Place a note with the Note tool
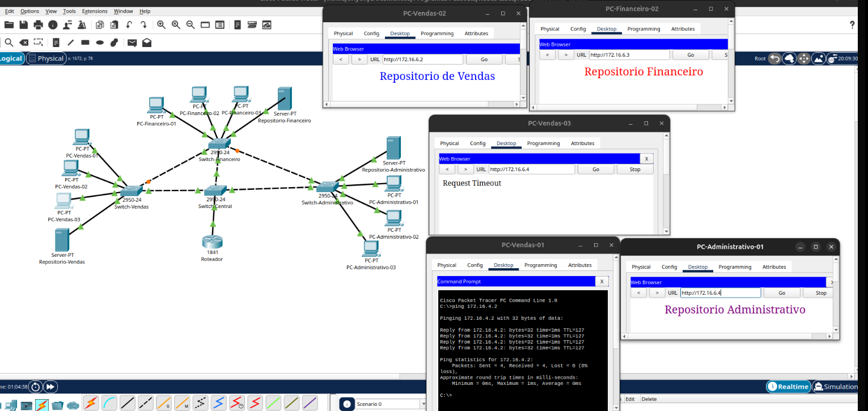This screenshot has width=868, height=411. (x=56, y=43)
